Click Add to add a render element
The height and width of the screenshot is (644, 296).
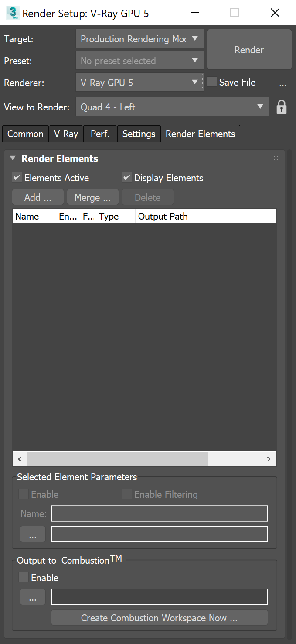click(x=37, y=197)
